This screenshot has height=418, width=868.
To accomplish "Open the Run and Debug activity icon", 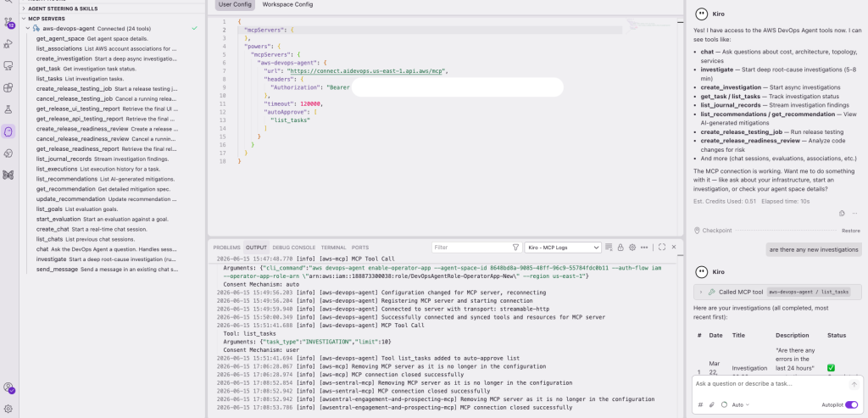I will tap(8, 44).
